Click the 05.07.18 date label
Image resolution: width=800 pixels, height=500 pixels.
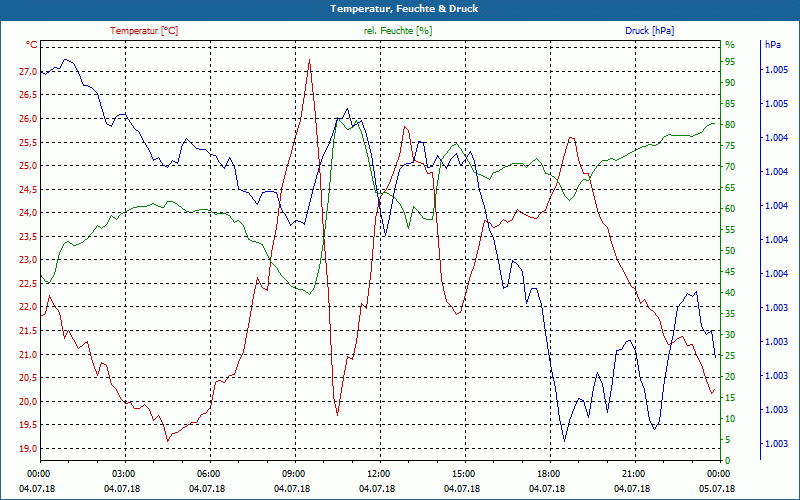point(717,488)
